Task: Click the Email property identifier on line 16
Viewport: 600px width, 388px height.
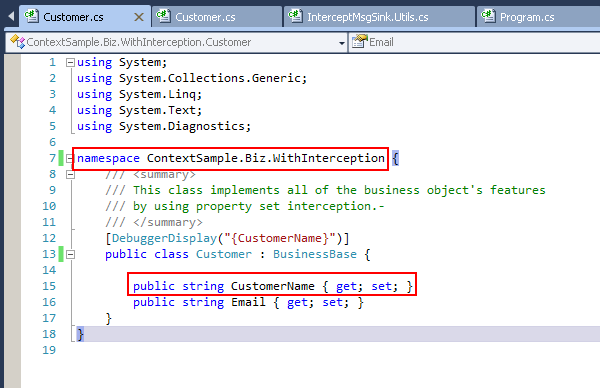Action: pyautogui.click(x=248, y=302)
